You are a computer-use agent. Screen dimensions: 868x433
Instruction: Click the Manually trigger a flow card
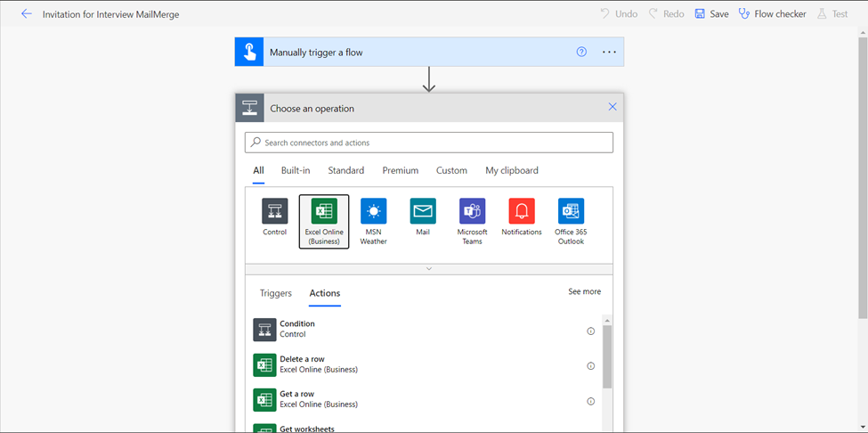point(429,52)
